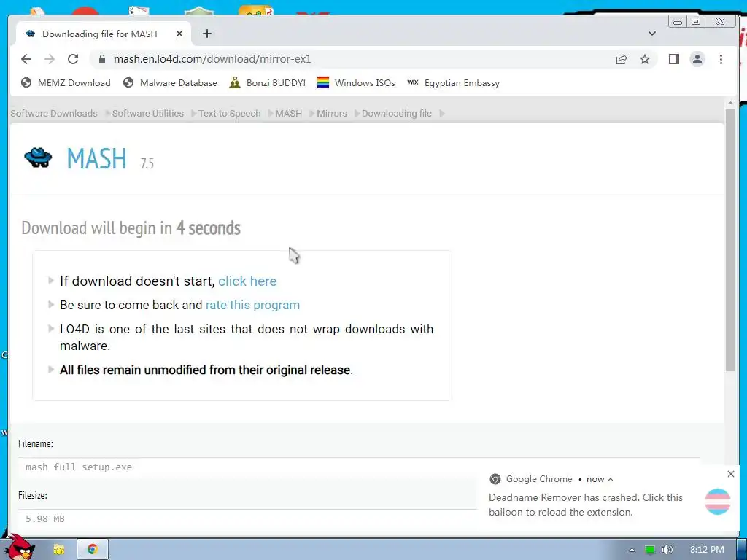Image resolution: width=747 pixels, height=560 pixels.
Task: Click the Downloading file breadcrumb
Action: tap(396, 113)
